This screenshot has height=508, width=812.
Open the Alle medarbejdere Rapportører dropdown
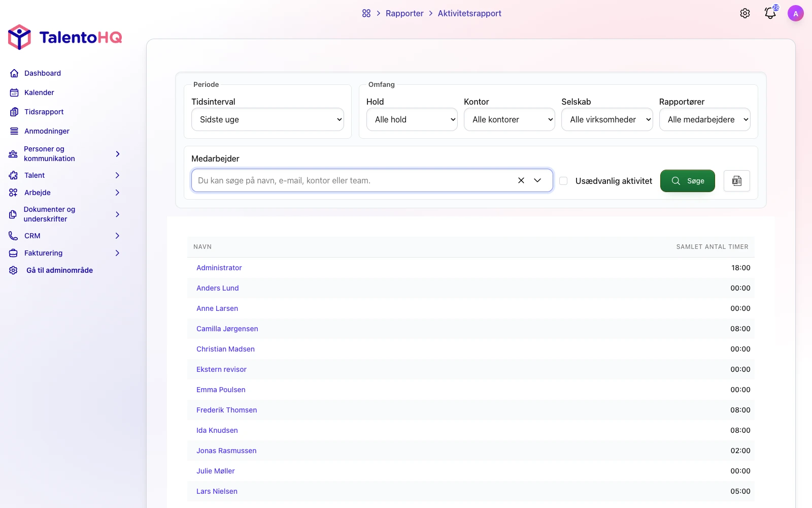coord(705,119)
